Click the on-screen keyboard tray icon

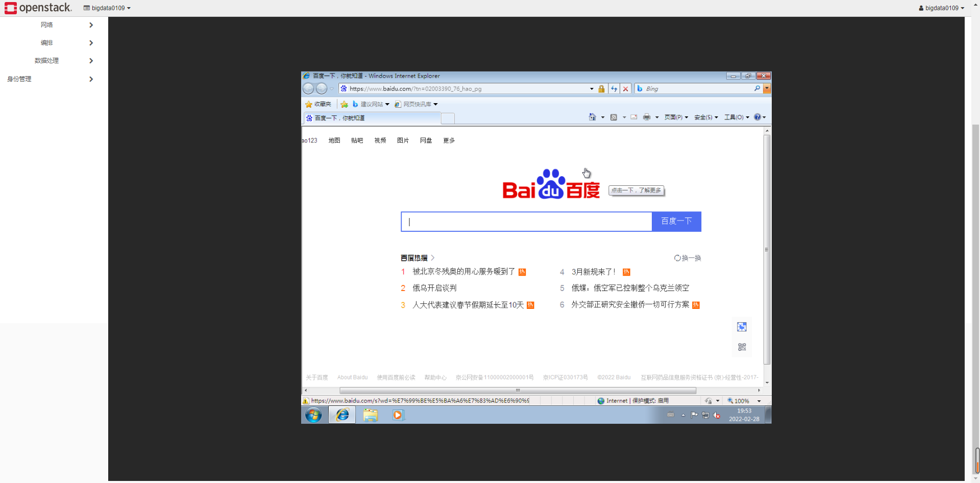tap(671, 415)
